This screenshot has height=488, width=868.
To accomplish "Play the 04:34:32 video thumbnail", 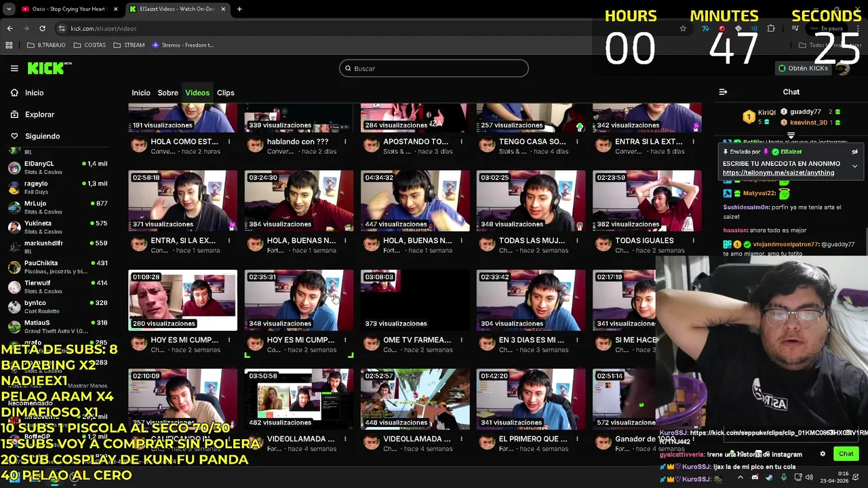I will pos(415,201).
